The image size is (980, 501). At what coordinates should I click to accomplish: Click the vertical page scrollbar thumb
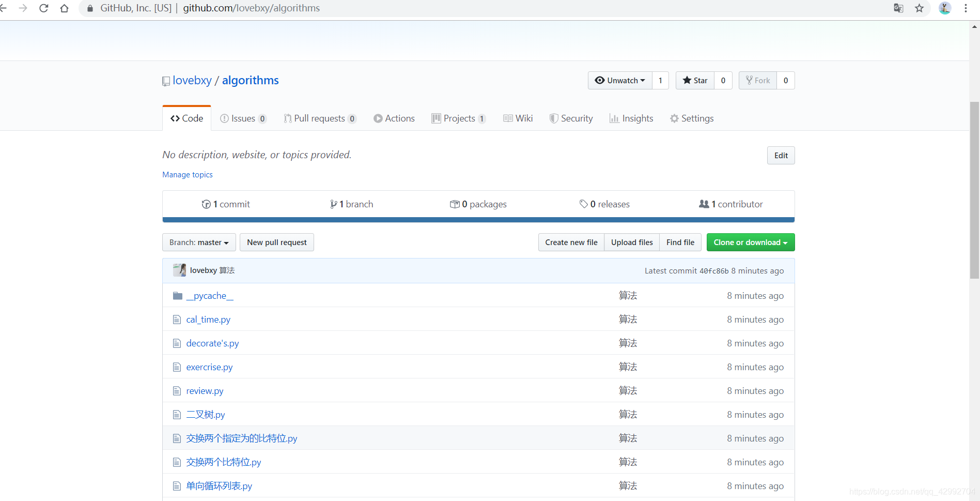click(x=974, y=190)
